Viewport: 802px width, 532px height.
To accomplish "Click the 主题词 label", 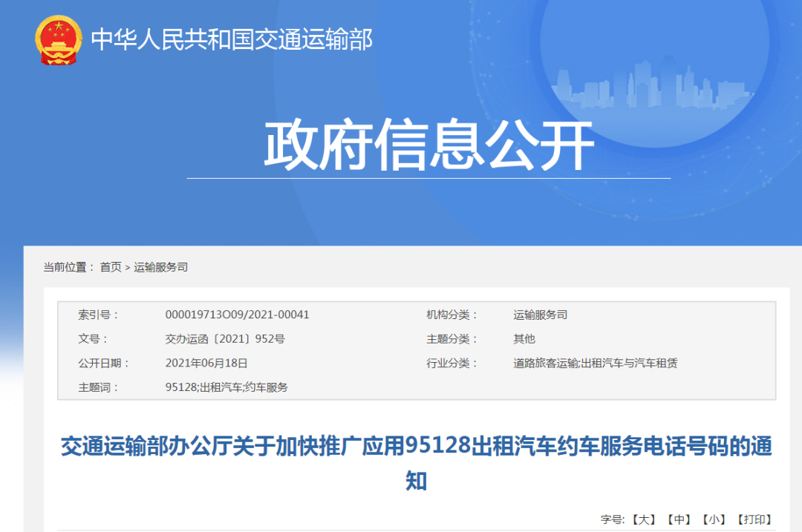I will pyautogui.click(x=98, y=387).
